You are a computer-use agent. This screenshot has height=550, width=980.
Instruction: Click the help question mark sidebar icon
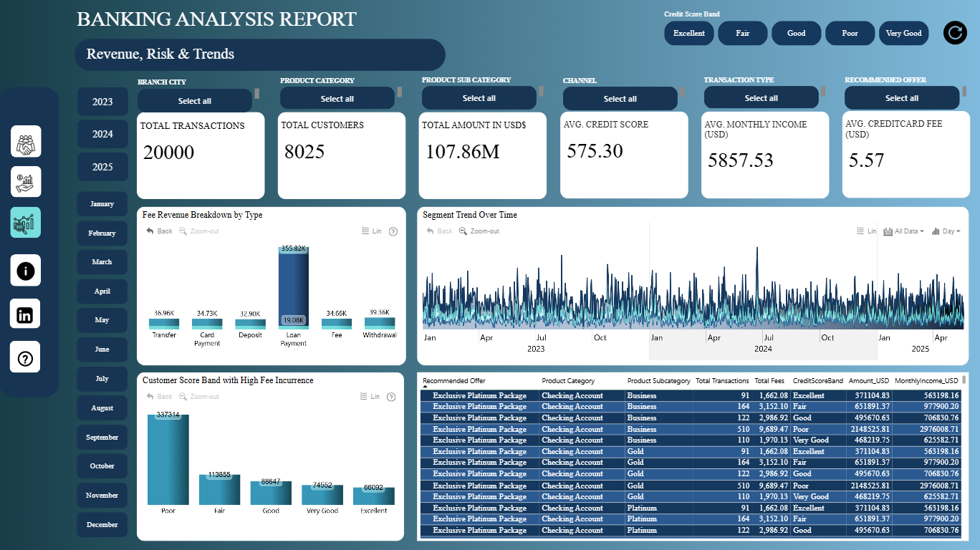[x=26, y=358]
